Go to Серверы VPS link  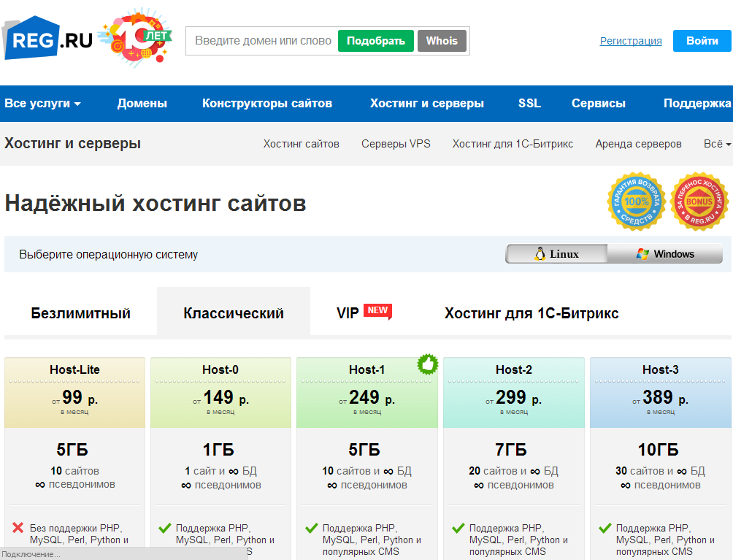[x=396, y=144]
